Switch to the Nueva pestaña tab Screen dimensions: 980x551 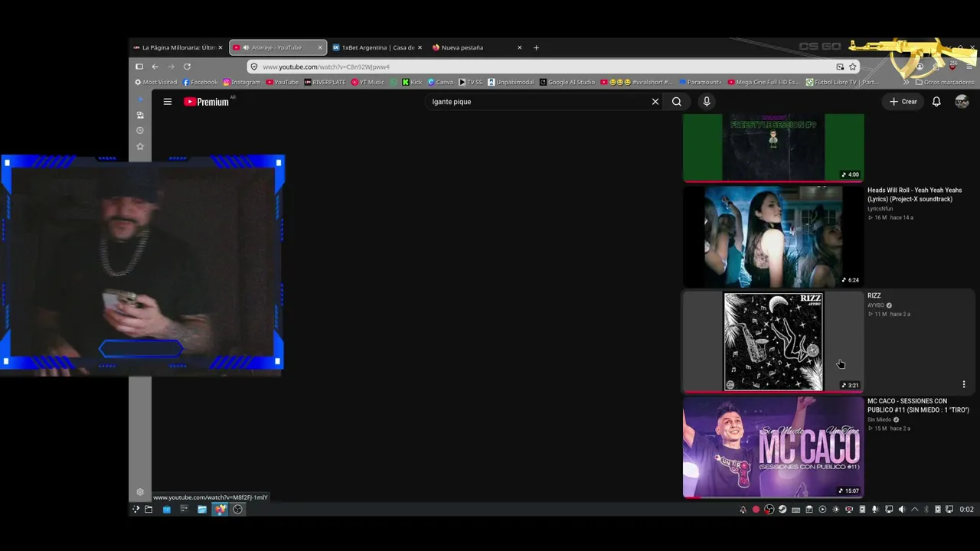(x=475, y=47)
